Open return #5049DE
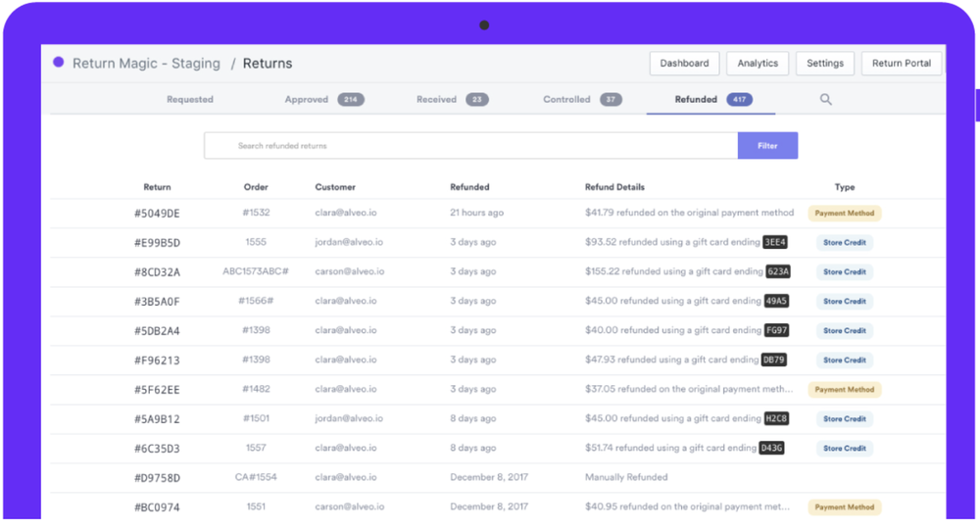 [157, 214]
